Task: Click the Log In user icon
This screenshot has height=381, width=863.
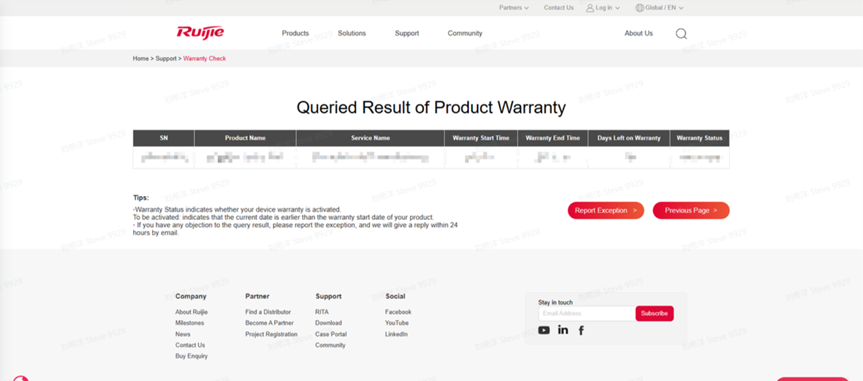Action: [590, 8]
